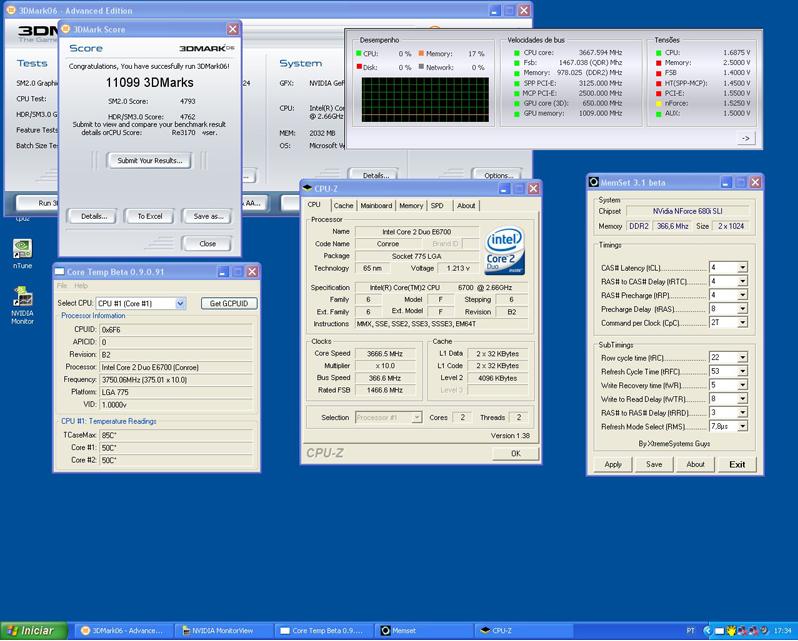798x641 pixels.
Task: Click the Frequency field in Core Temp
Action: coord(176,380)
